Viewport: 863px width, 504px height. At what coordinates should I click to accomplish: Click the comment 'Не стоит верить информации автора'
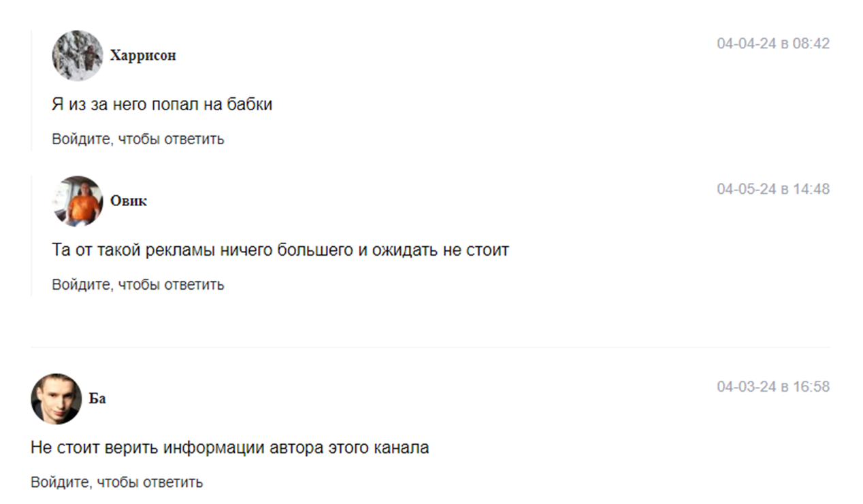(230, 448)
